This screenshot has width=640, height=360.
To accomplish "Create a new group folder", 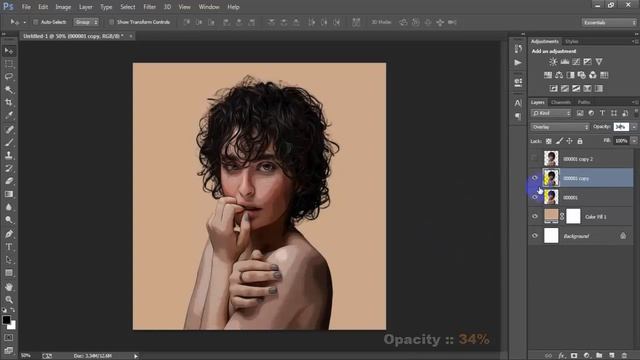I will pyautogui.click(x=599, y=356).
